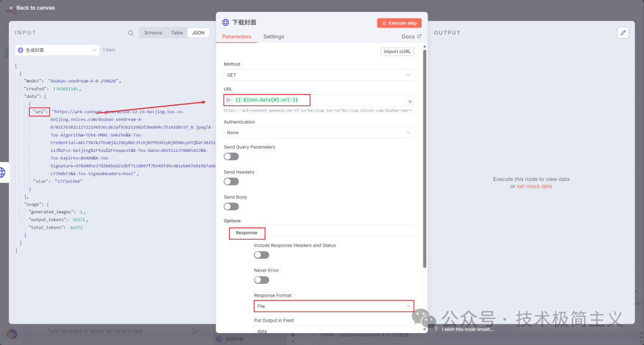Click the Put Output in Field input

coord(333,330)
